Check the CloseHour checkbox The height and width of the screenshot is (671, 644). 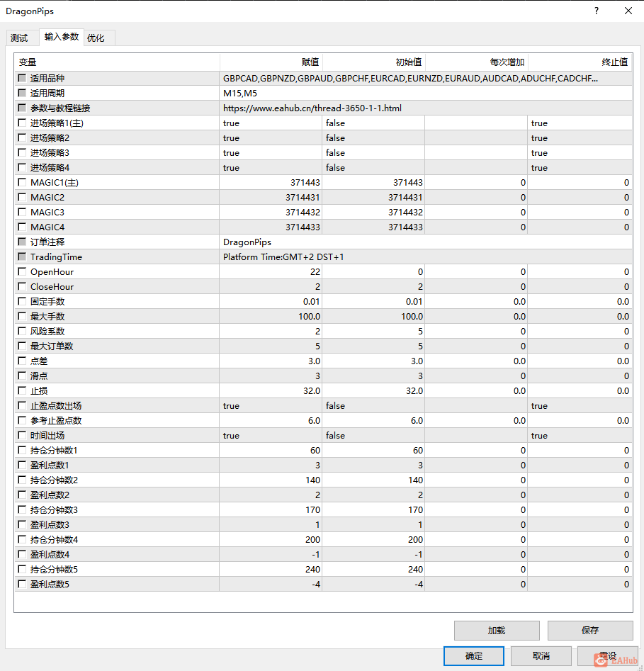click(22, 286)
